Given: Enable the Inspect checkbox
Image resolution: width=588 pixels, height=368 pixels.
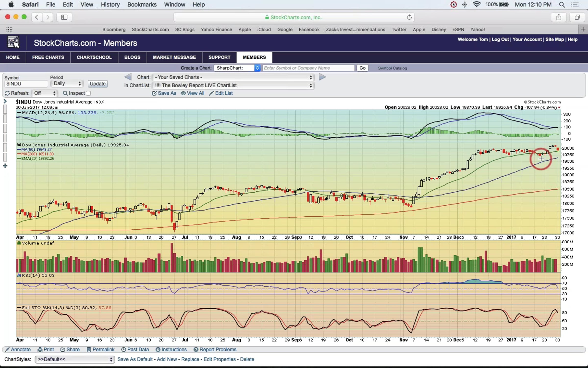Looking at the screenshot, I should click(x=88, y=93).
